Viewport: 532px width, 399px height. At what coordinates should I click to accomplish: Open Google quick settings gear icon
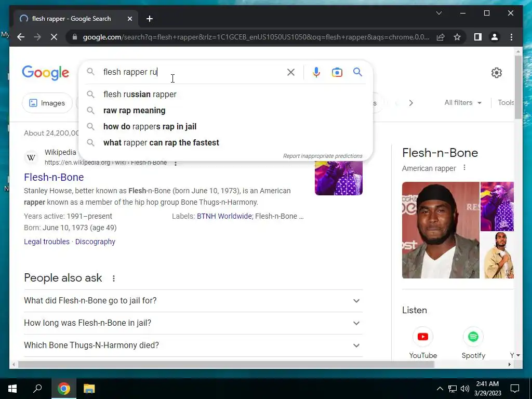(x=496, y=72)
